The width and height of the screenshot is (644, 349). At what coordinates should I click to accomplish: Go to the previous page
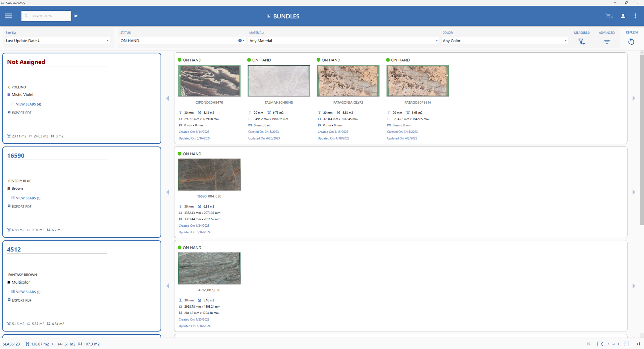coord(600,344)
